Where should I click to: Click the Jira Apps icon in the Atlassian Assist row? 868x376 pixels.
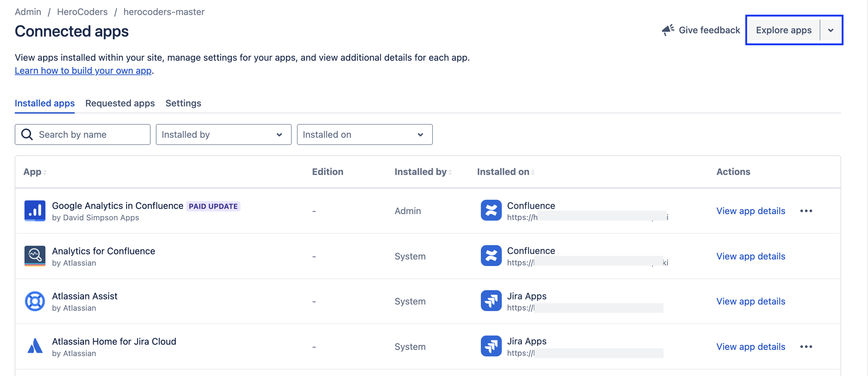(x=491, y=301)
